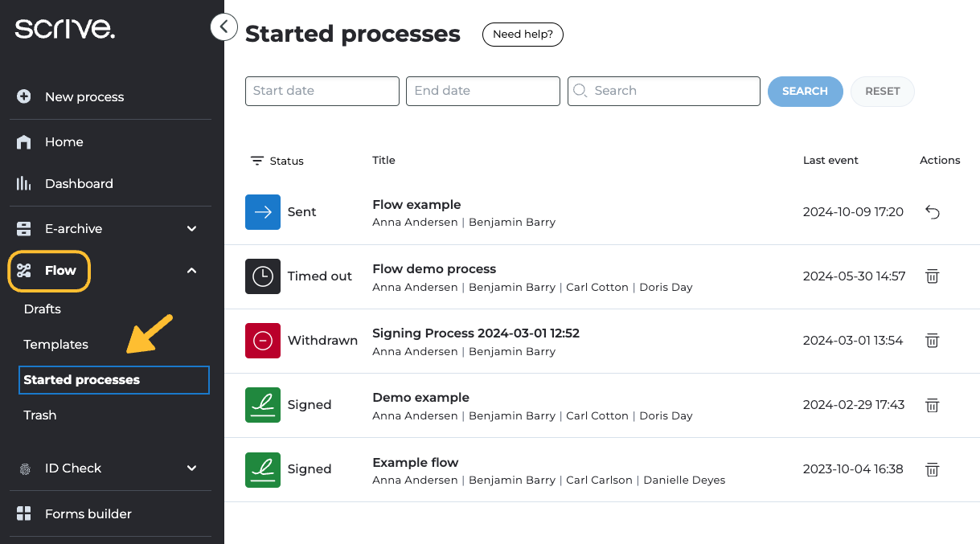Delete the Flow demo process with the trash icon

933,276
